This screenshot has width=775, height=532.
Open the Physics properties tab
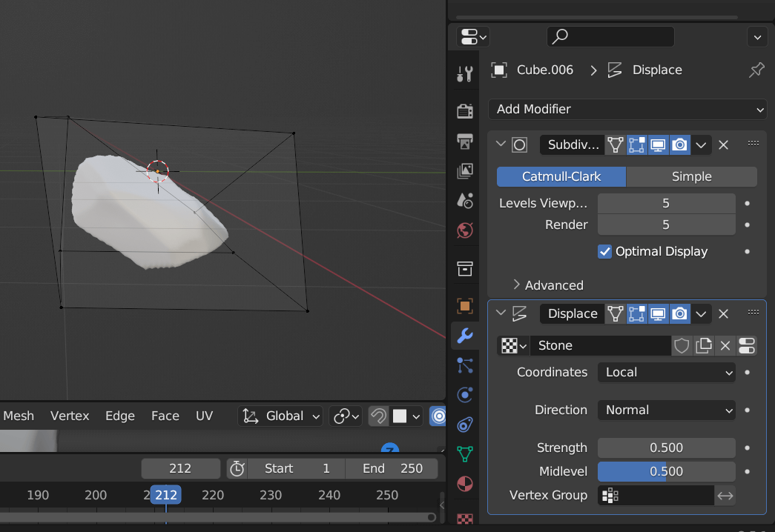click(464, 395)
